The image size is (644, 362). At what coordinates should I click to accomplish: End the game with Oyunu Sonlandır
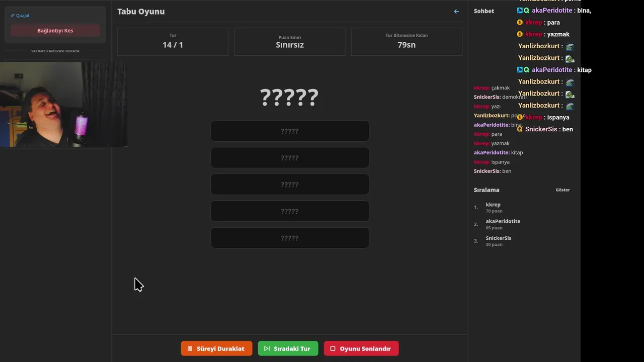(361, 348)
